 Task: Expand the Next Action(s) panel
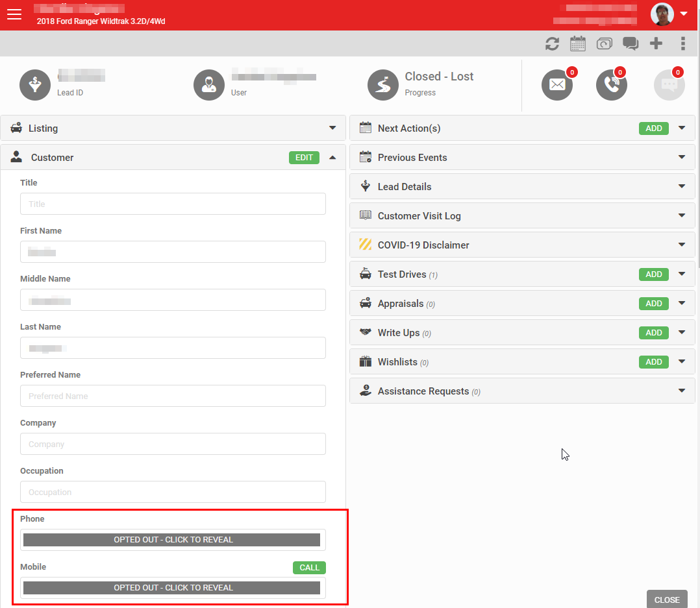point(682,128)
